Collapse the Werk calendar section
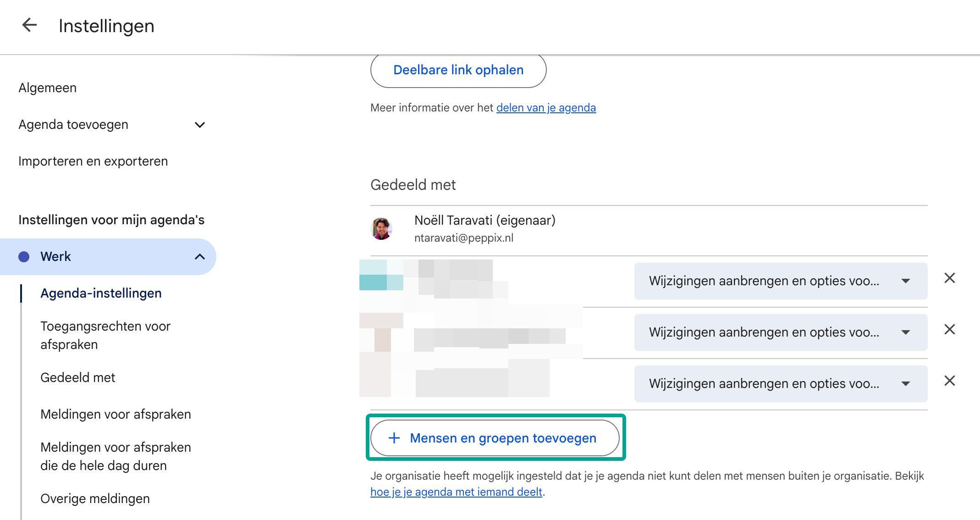The width and height of the screenshot is (980, 520). (x=200, y=257)
